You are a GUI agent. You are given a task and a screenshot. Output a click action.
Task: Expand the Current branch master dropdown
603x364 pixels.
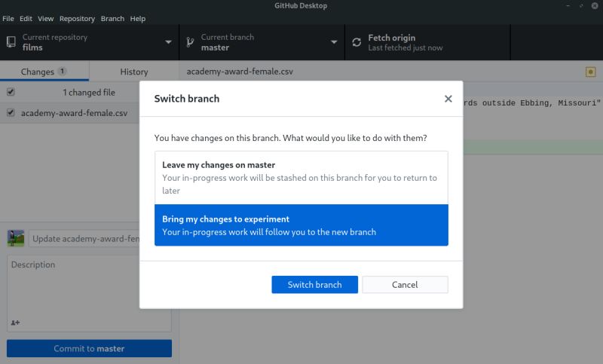262,42
